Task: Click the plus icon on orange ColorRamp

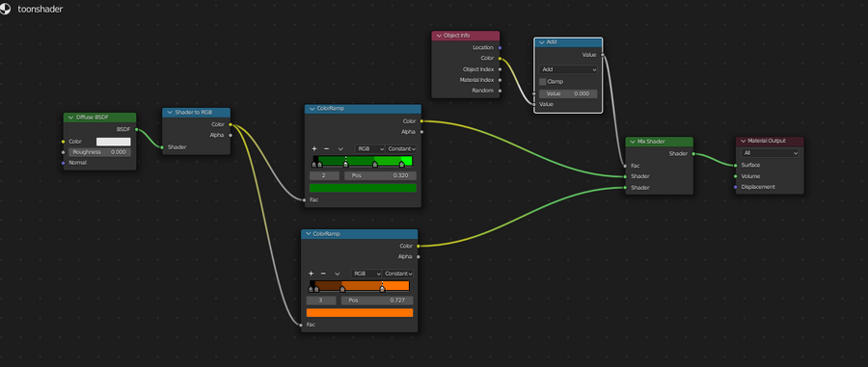Action: (x=311, y=274)
